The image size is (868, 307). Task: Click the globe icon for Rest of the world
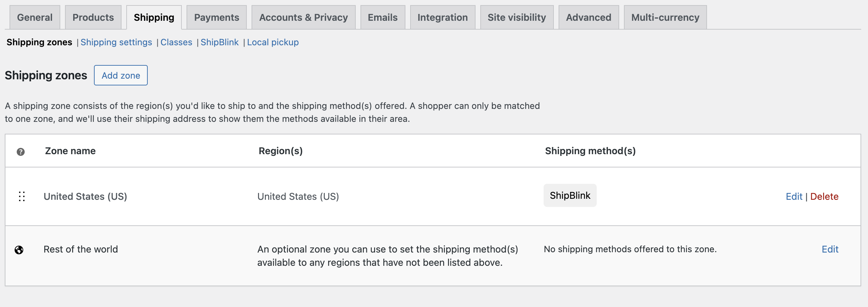(x=19, y=250)
